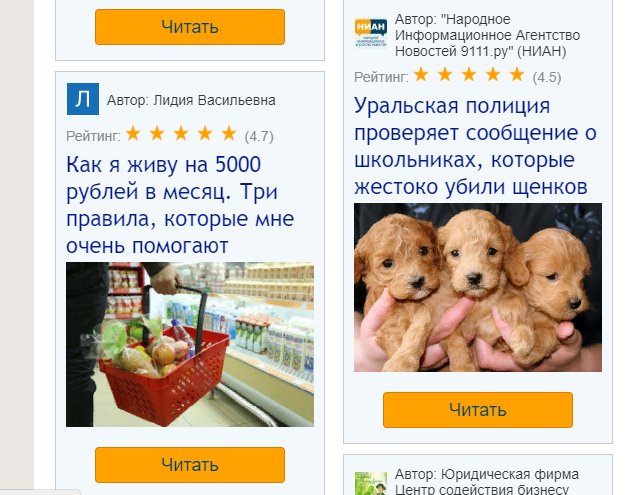Click Читать button under puppies photo

[478, 410]
